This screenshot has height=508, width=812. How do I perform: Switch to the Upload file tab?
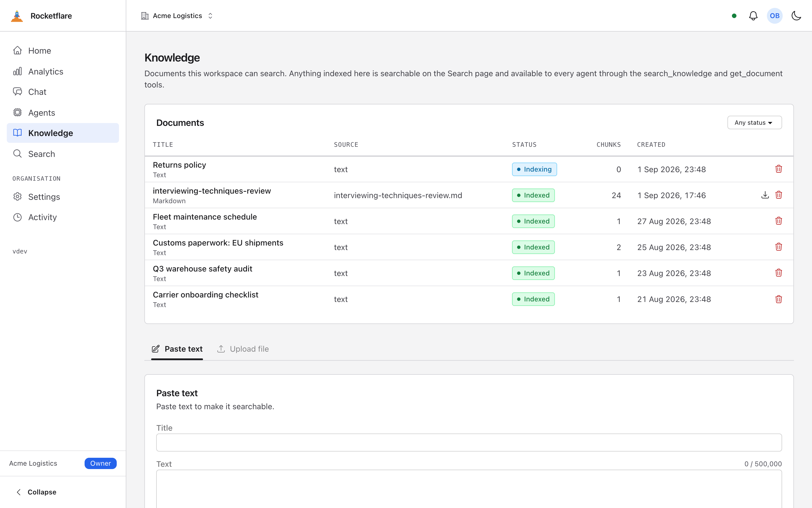point(243,349)
